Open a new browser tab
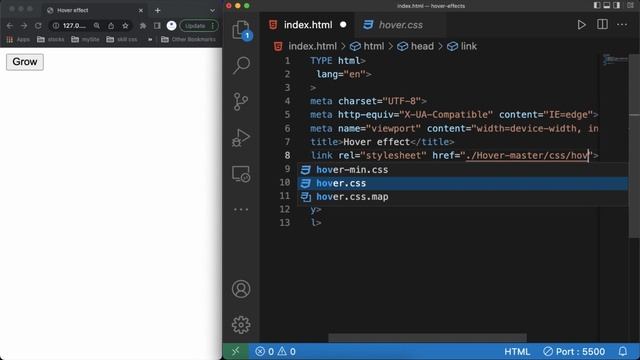Viewport: 640px width, 360px height. coord(158,10)
